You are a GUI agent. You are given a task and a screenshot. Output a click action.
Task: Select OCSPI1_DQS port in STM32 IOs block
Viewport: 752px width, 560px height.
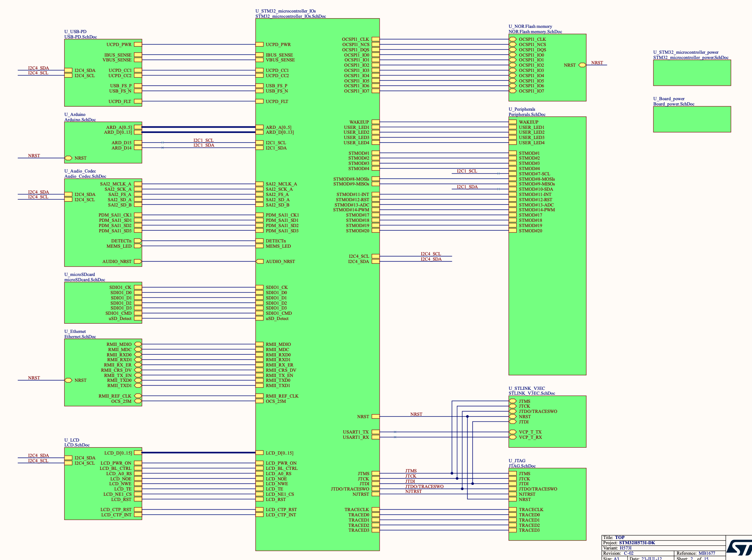[376, 50]
